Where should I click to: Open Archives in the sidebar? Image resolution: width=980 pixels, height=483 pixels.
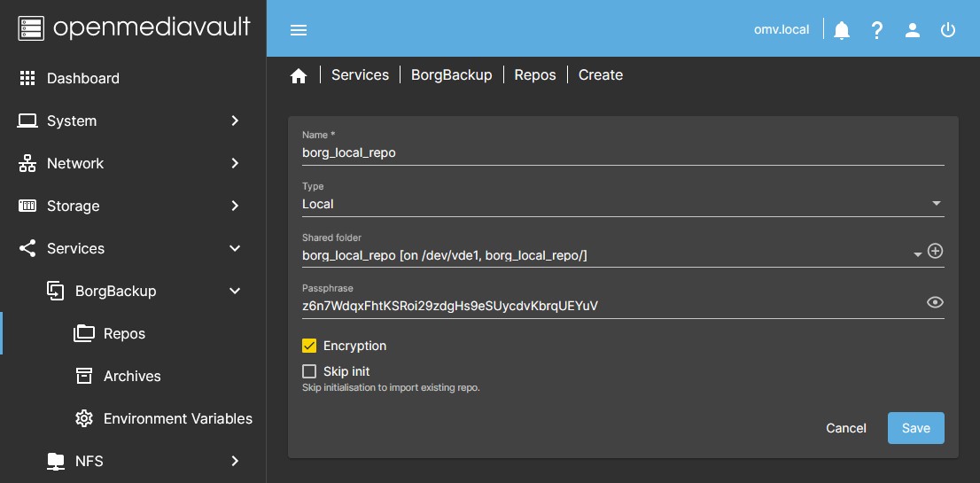(132, 376)
